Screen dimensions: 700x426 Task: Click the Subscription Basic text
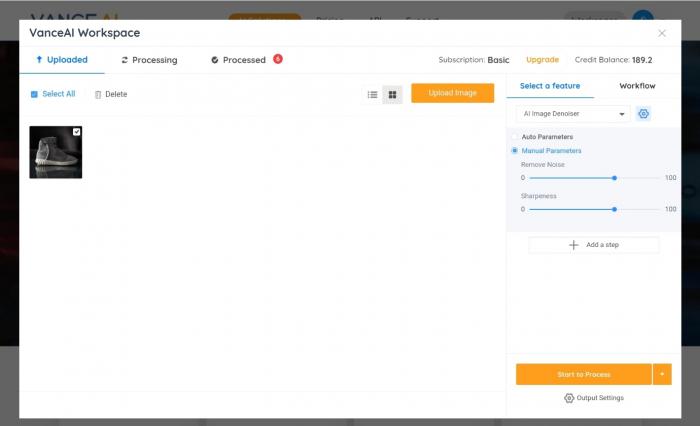[x=474, y=60]
